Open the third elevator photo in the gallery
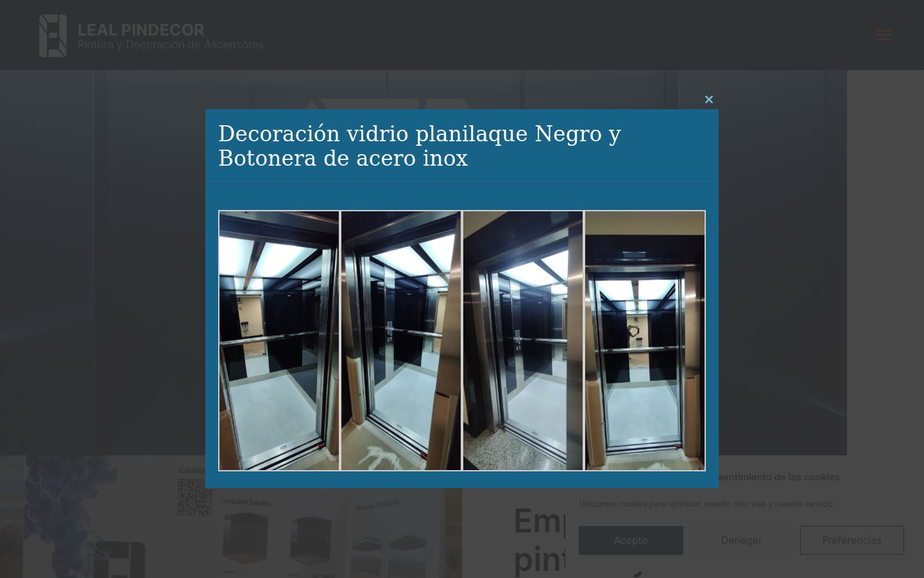The height and width of the screenshot is (578, 924). pyautogui.click(x=523, y=340)
